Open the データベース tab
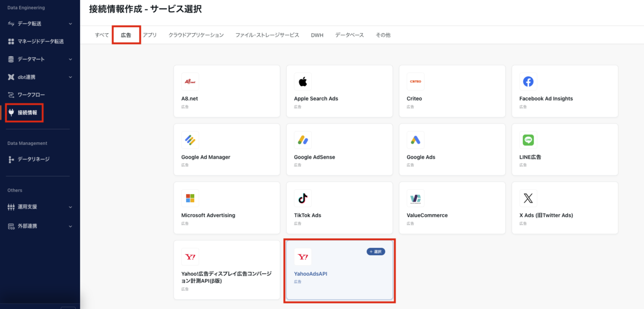Screen dimensions: 644x309 pos(349,35)
